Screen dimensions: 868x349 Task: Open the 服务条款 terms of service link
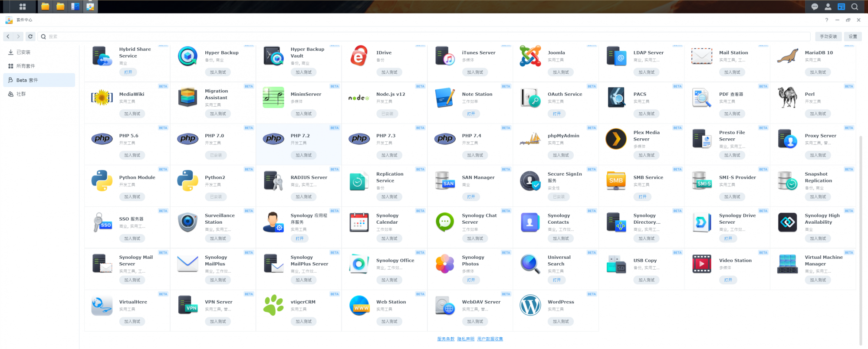click(446, 339)
